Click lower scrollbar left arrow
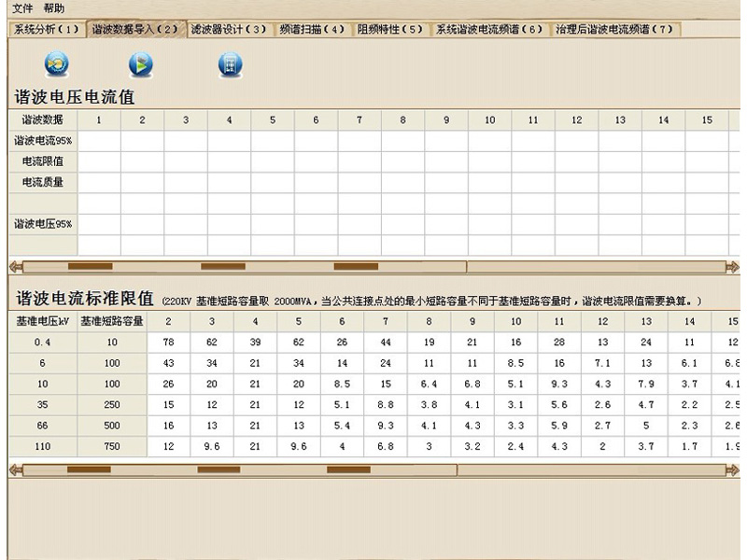The height and width of the screenshot is (560, 747). [15, 469]
